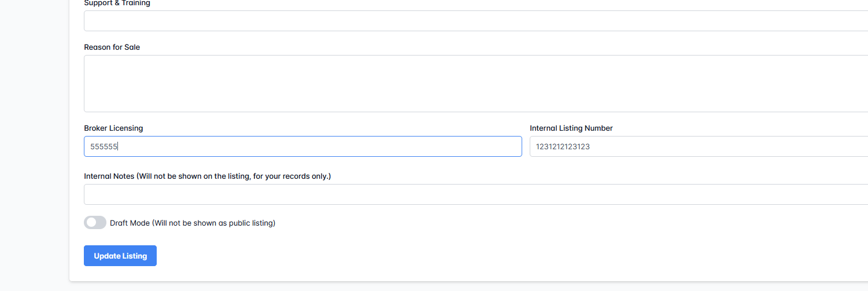Click the Support & Training label

[x=117, y=3]
